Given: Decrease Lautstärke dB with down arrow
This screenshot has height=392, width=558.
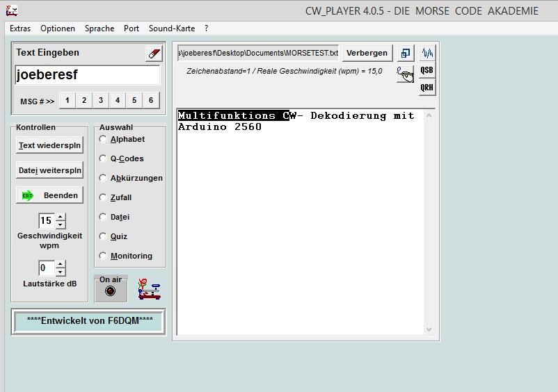Looking at the screenshot, I should point(61,272).
